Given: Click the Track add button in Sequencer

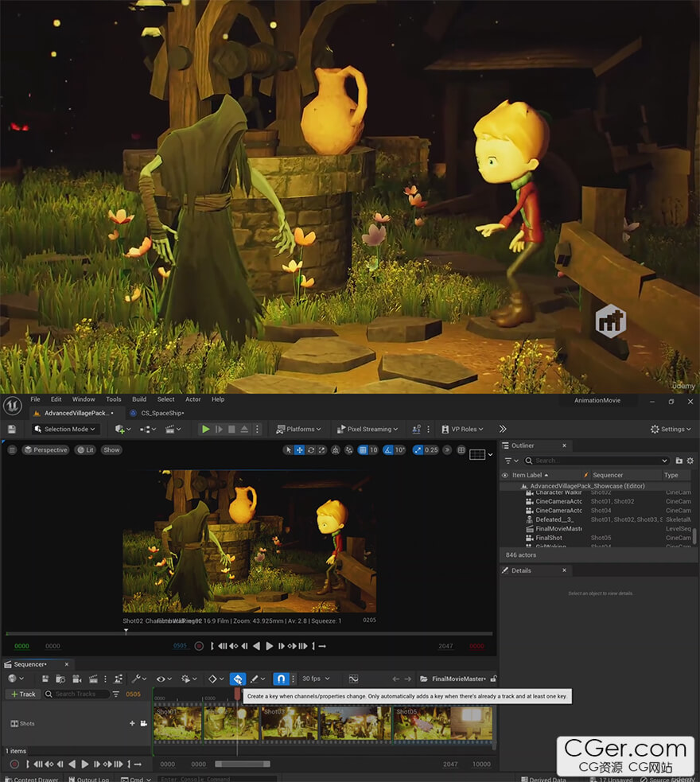Looking at the screenshot, I should pyautogui.click(x=23, y=694).
